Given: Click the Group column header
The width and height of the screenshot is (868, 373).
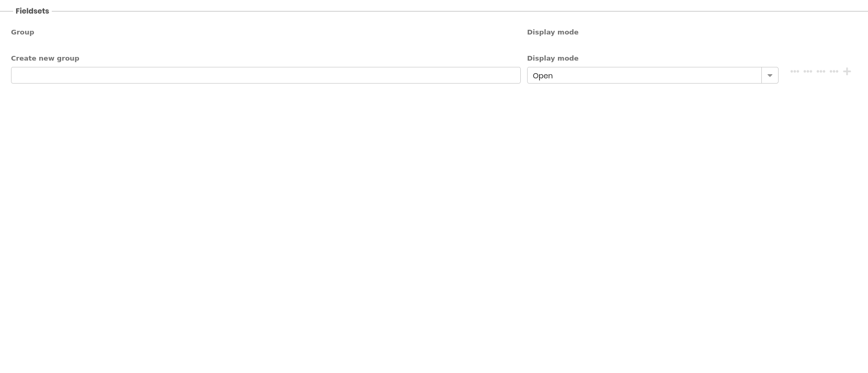Looking at the screenshot, I should [x=22, y=32].
